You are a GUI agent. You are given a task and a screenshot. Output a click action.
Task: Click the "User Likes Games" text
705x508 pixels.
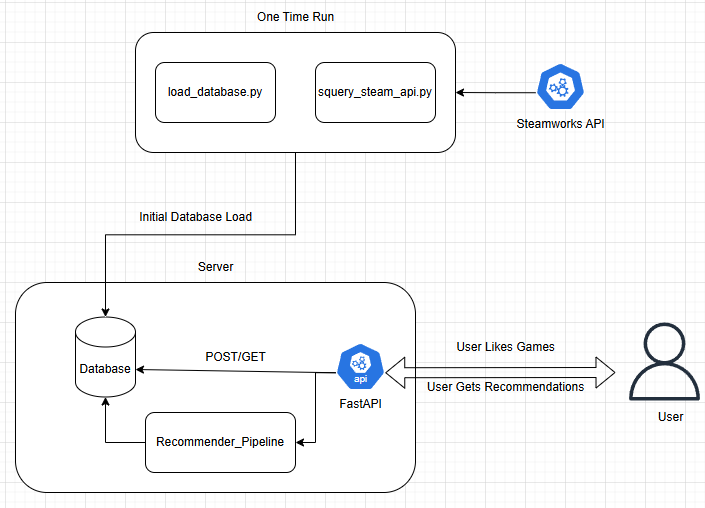(505, 346)
